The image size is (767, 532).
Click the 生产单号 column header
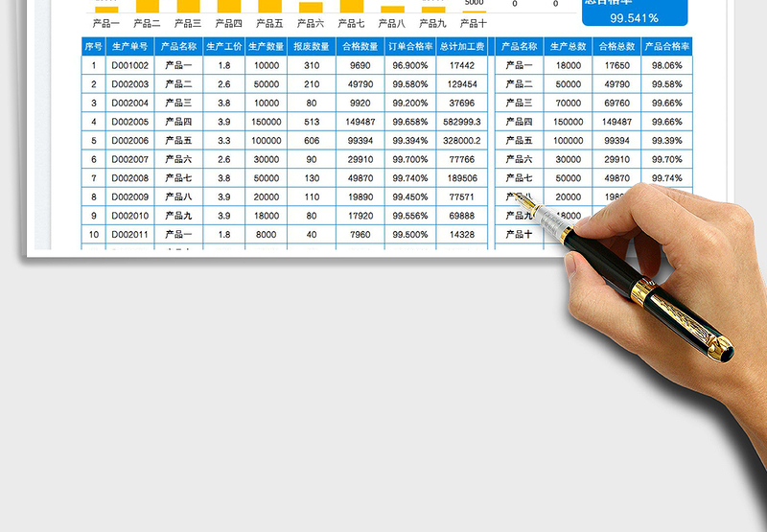click(x=129, y=46)
